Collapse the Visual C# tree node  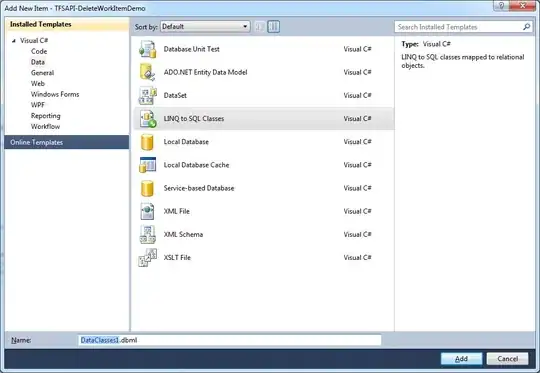pyautogui.click(x=14, y=41)
